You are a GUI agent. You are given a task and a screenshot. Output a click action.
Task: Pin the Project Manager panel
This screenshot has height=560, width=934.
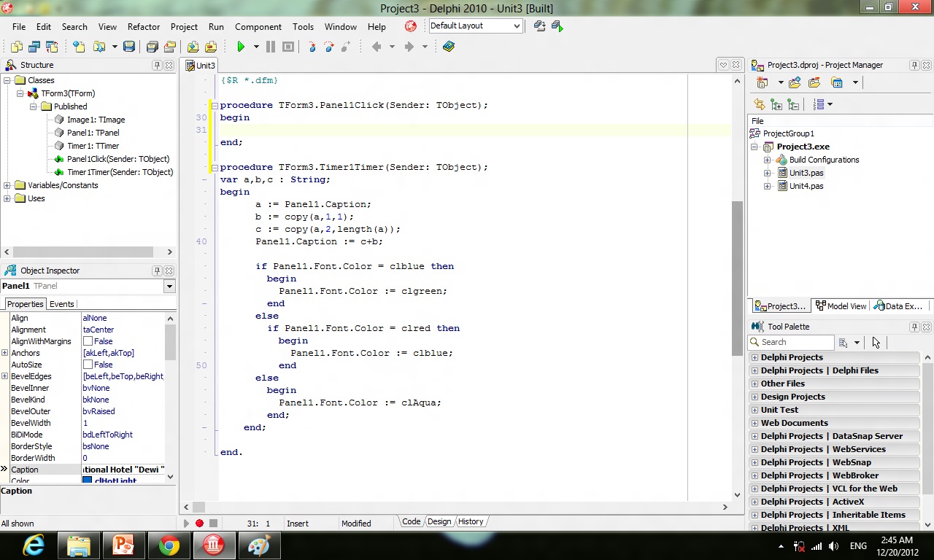(x=914, y=65)
